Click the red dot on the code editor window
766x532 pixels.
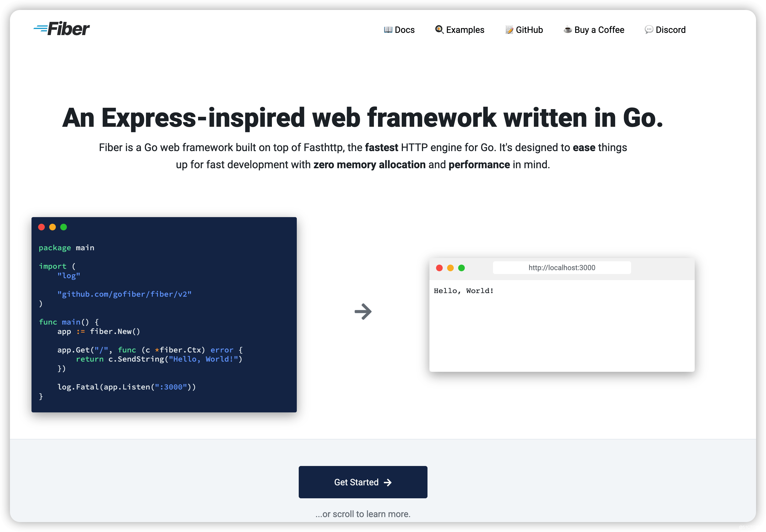tap(41, 227)
